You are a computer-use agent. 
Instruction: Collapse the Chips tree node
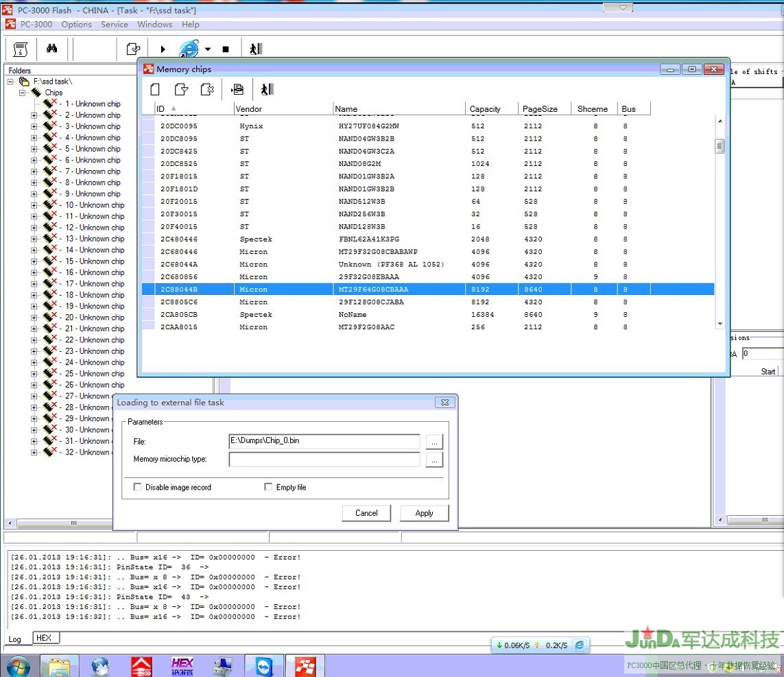click(x=23, y=93)
